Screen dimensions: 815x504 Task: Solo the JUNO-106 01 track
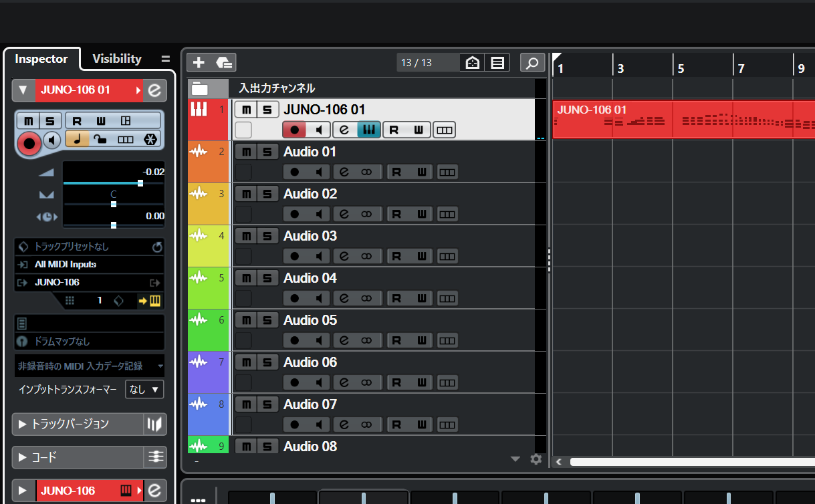click(x=267, y=110)
